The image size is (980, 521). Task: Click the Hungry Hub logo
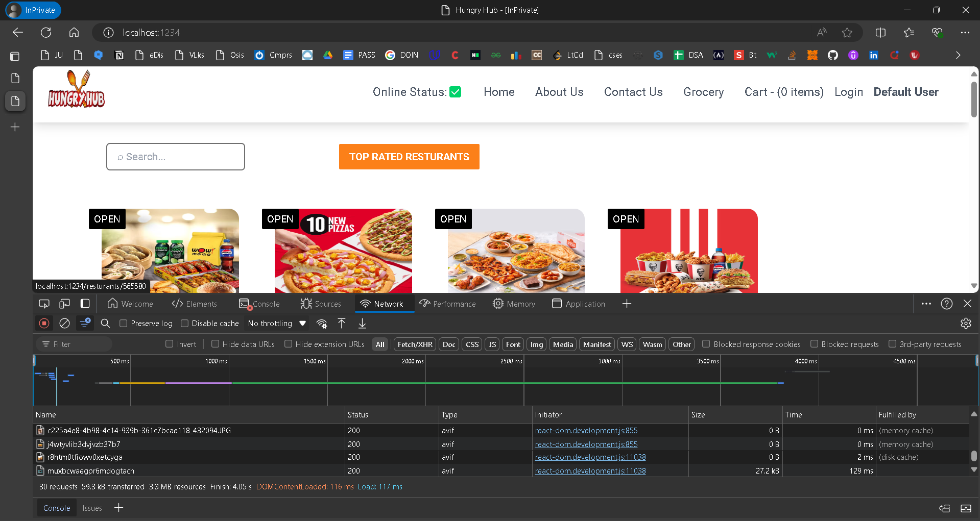click(77, 90)
